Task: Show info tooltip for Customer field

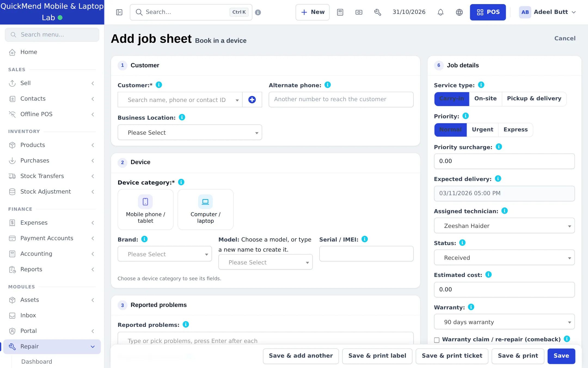Action: 159,85
